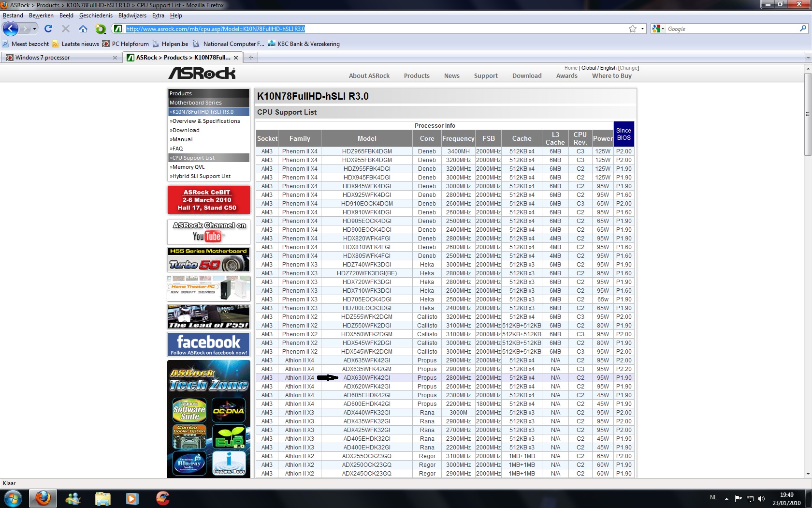Click the Since BIOS column header
812x508 pixels.
(x=623, y=134)
